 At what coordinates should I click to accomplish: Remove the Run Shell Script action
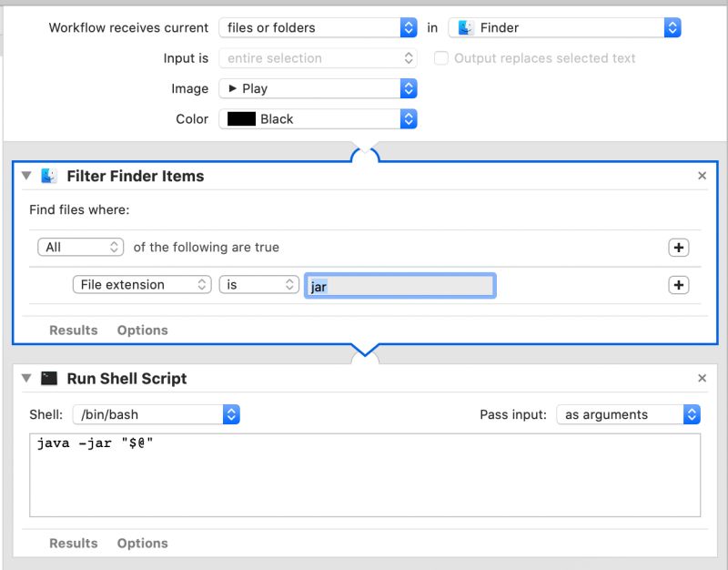[702, 378]
